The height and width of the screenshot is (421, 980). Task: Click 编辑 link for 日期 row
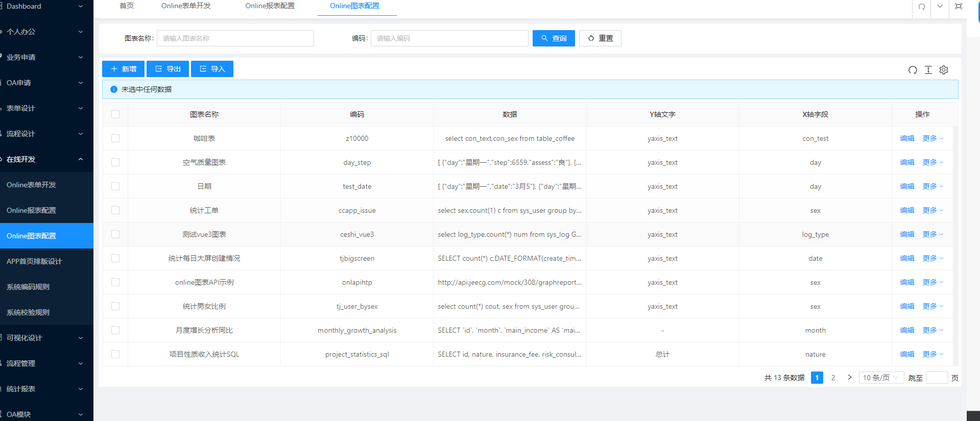[x=907, y=186]
